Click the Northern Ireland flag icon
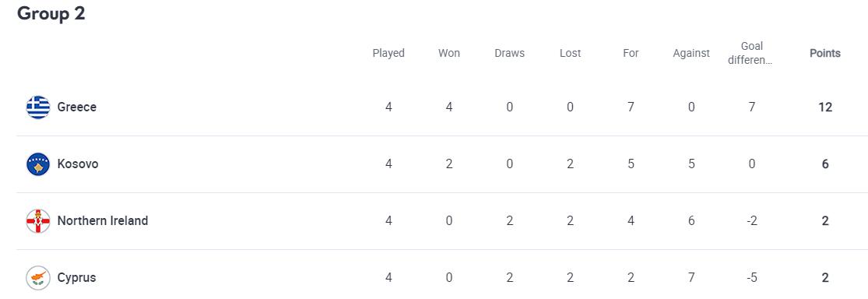The image size is (868, 299). tap(38, 221)
